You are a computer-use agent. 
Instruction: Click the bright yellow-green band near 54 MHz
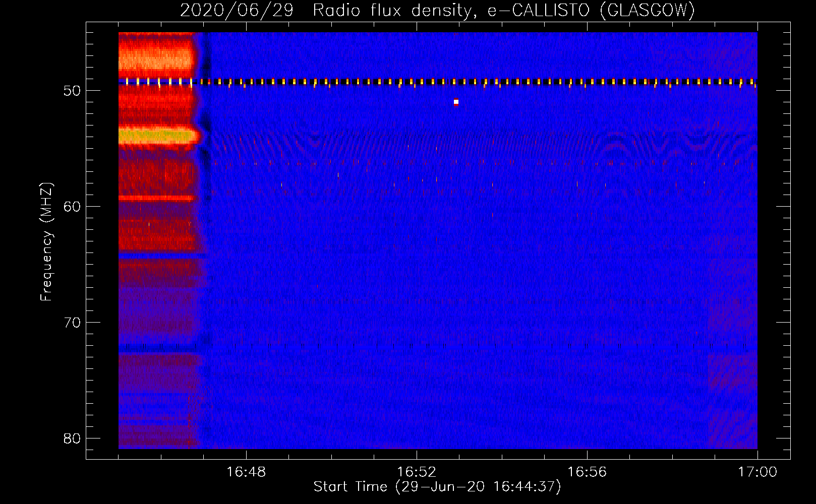[158, 137]
